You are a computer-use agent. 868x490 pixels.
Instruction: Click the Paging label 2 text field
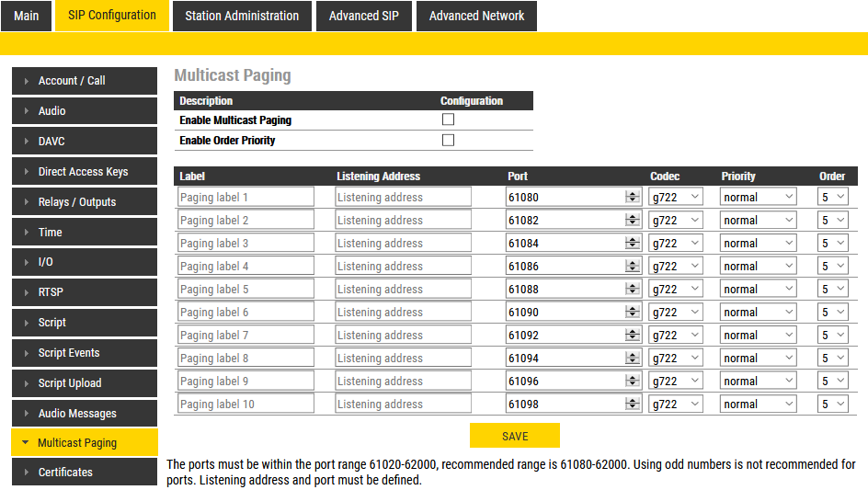point(245,221)
